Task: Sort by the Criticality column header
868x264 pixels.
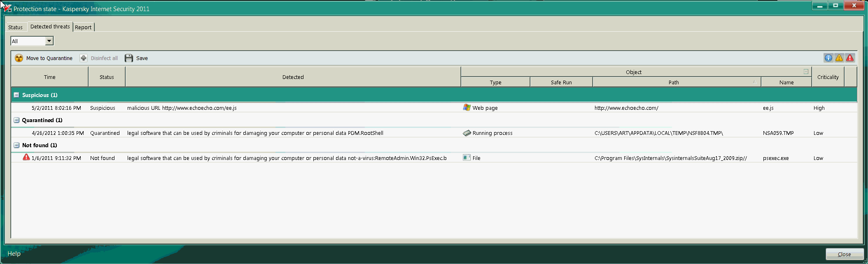Action: pyautogui.click(x=828, y=77)
